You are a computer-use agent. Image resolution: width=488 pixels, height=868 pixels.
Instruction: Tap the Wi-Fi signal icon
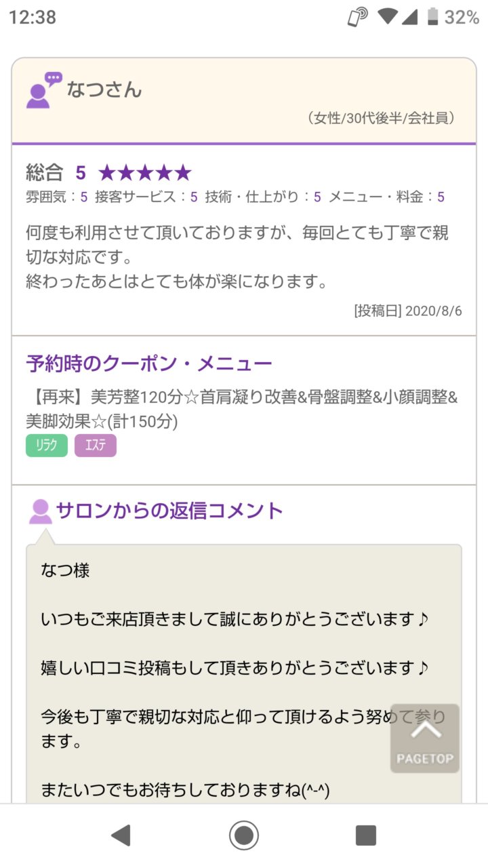tap(387, 17)
